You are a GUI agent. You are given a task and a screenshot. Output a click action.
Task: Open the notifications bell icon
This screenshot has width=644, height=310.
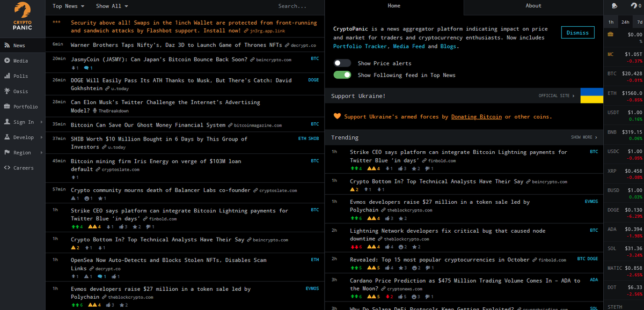(x=614, y=6)
